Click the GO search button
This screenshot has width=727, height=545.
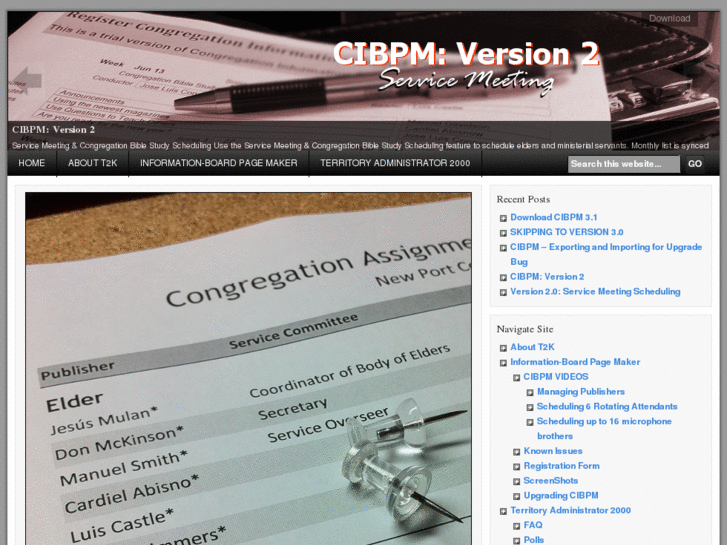[x=695, y=164]
